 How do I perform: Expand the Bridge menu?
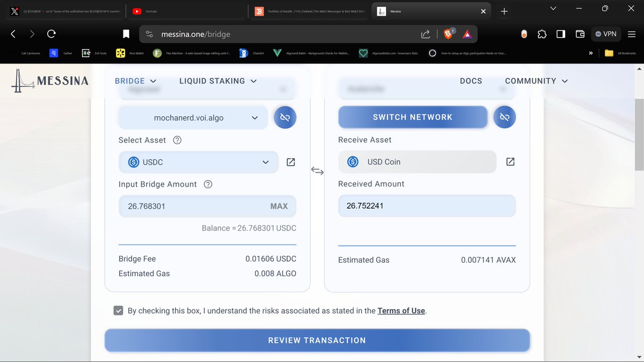point(136,81)
